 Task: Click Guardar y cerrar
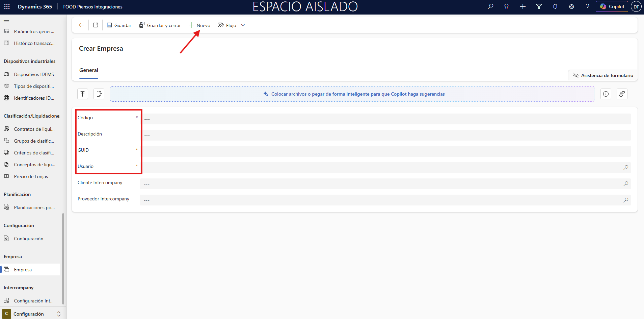(160, 25)
